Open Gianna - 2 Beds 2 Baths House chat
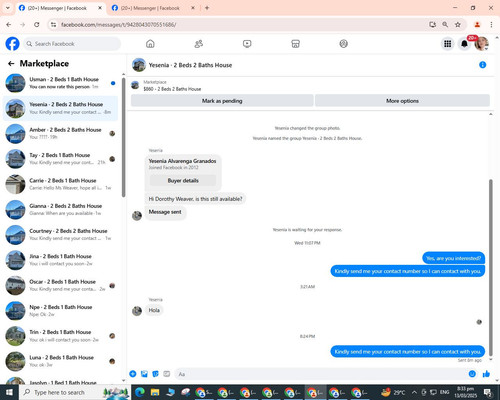The height and width of the screenshot is (400, 500). (x=60, y=210)
